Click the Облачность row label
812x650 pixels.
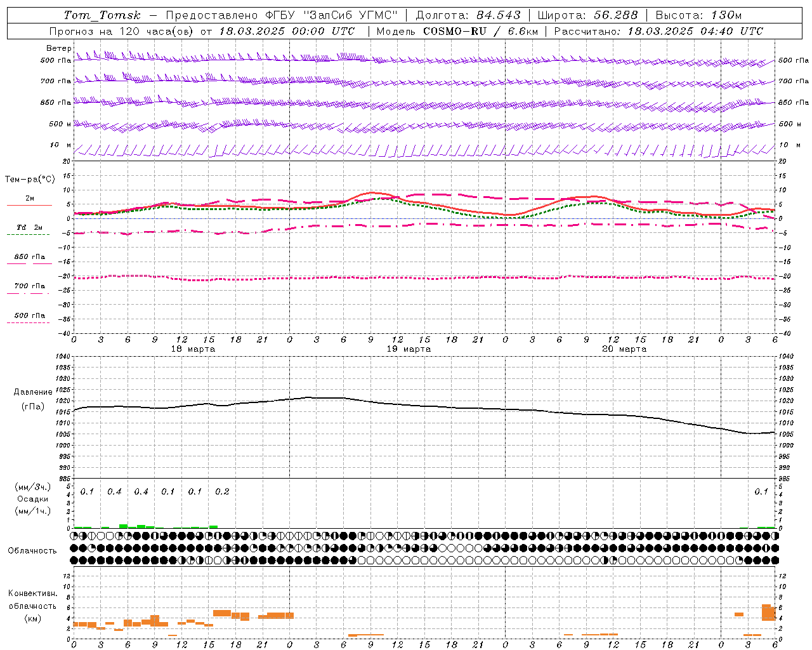click(32, 551)
